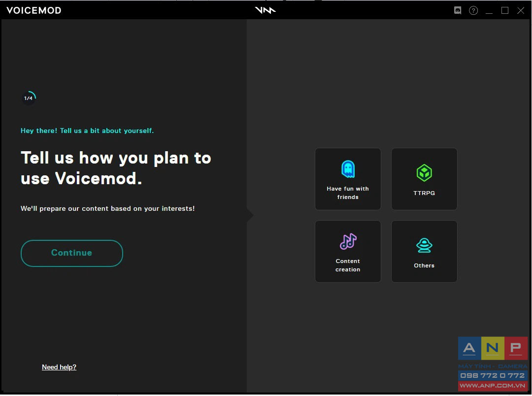Click the VOICEMOD title text
532x396 pixels.
pyautogui.click(x=34, y=10)
